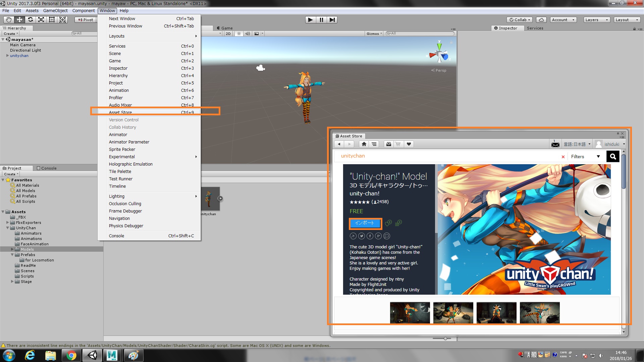The width and height of the screenshot is (644, 362).
Task: Click the blue インポート import button
Action: (365, 223)
